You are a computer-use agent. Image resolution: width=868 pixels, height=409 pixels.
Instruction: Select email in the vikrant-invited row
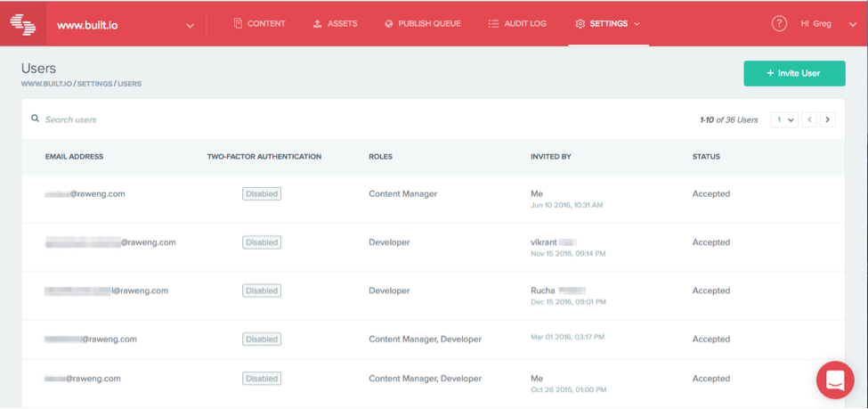tap(110, 242)
